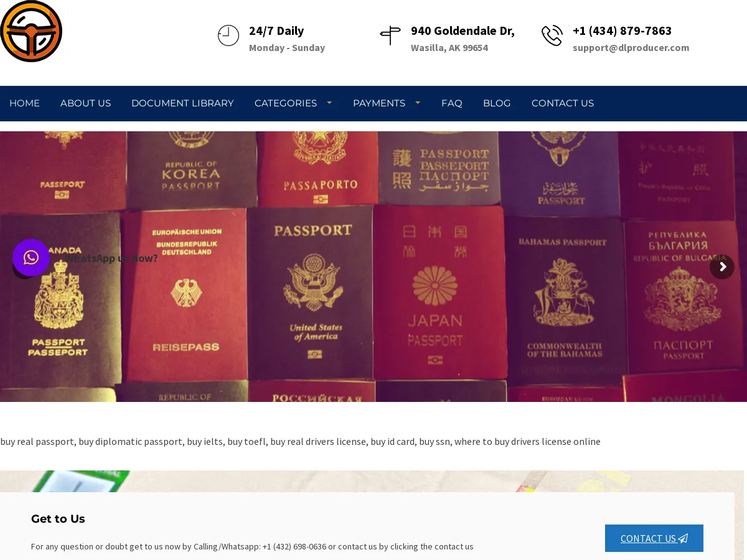Image resolution: width=747 pixels, height=560 pixels.
Task: Open the FAQ page
Action: [452, 103]
